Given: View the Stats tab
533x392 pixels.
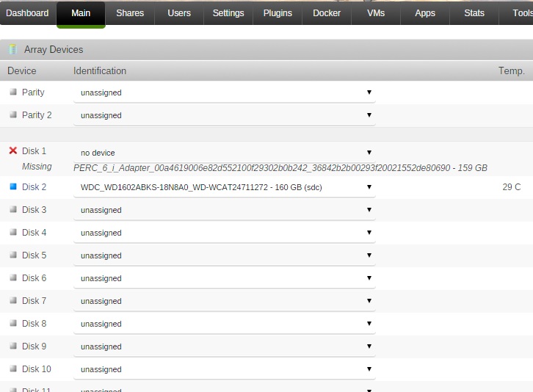Looking at the screenshot, I should pos(474,13).
